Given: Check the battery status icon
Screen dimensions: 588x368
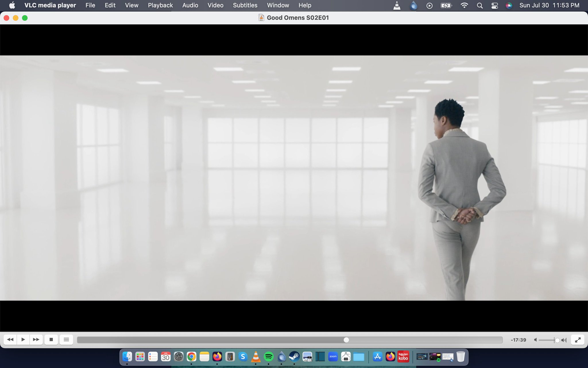Looking at the screenshot, I should coord(446,5).
